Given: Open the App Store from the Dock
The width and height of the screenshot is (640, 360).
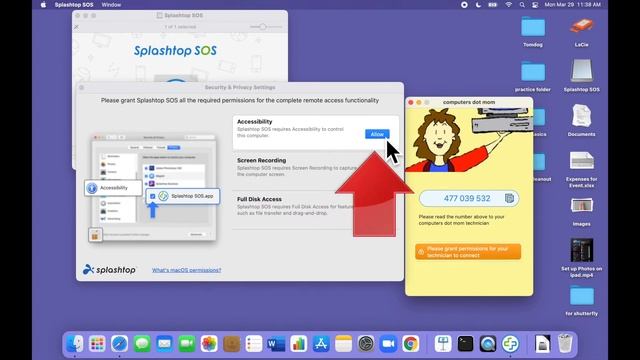Looking at the screenshot, I should (321, 344).
